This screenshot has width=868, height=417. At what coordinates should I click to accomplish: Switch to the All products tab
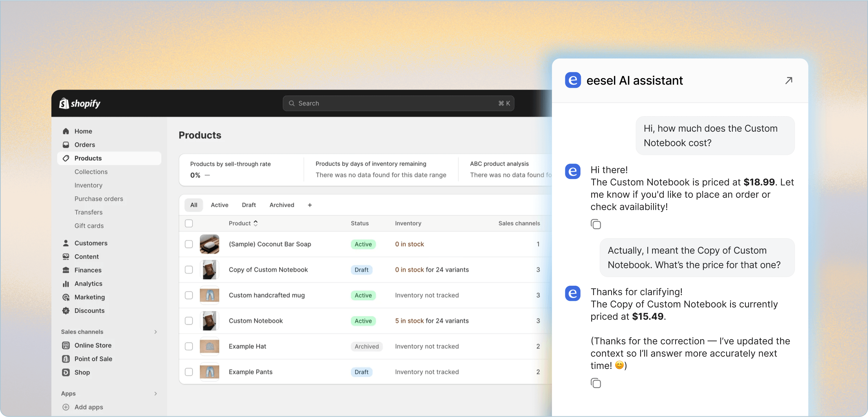(194, 205)
